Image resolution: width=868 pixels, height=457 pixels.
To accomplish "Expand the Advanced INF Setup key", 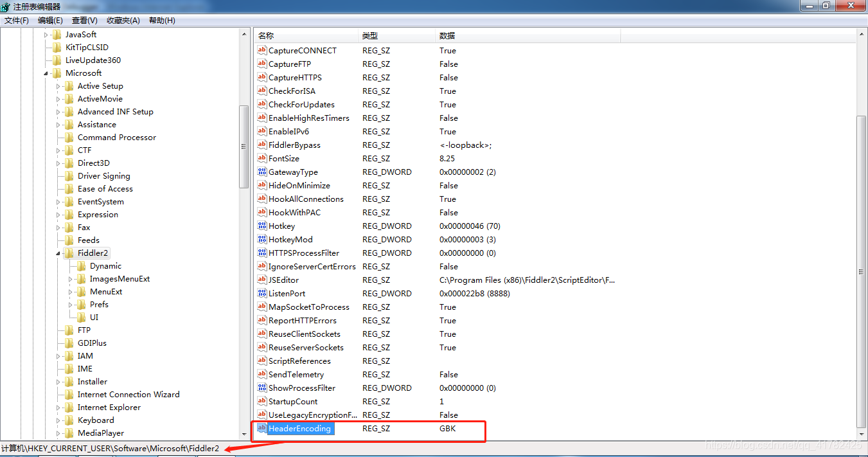I will (58, 112).
